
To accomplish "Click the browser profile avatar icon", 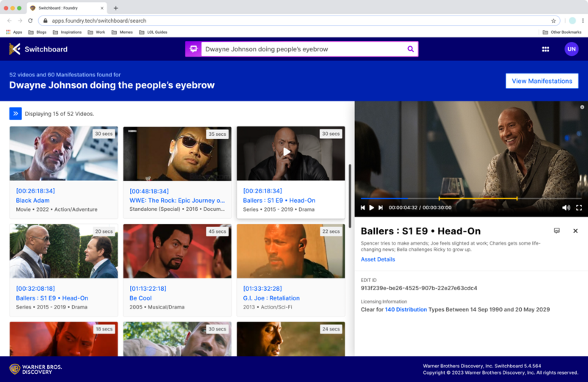I will pos(573,21).
